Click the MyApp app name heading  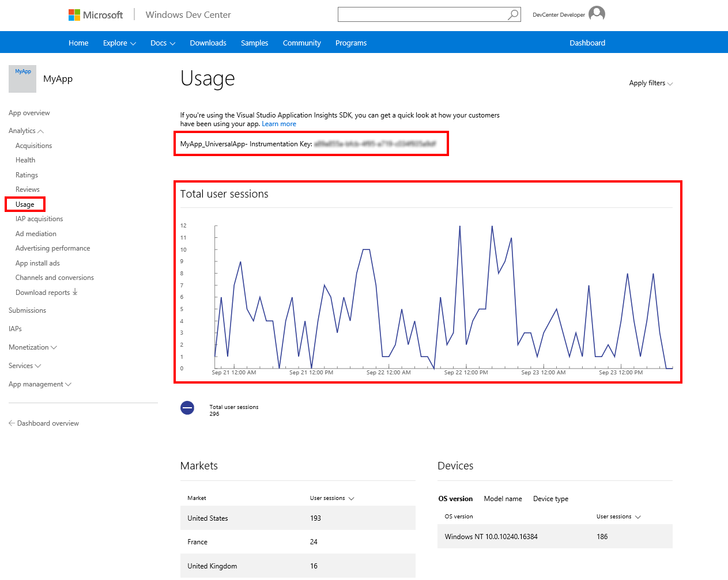(58, 79)
